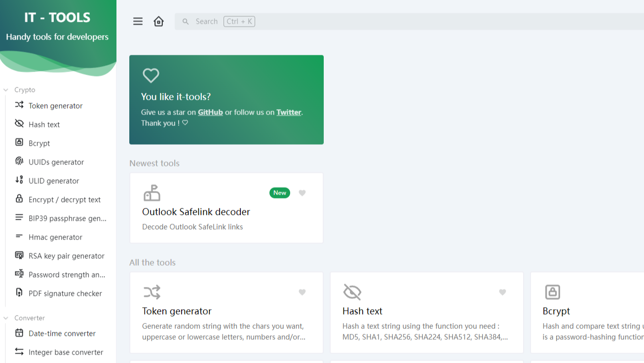Favorite the Outlook Safelink decoder tool
644x363 pixels.
pyautogui.click(x=302, y=193)
